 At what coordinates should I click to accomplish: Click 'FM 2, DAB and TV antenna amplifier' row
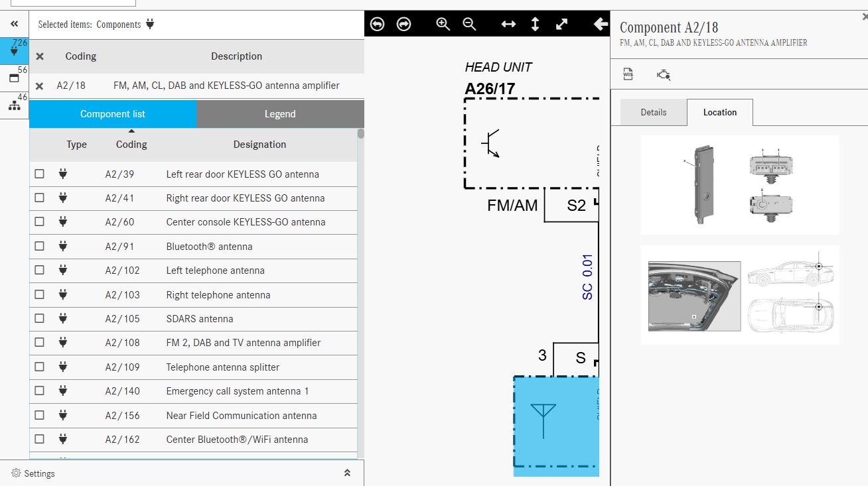[193, 343]
